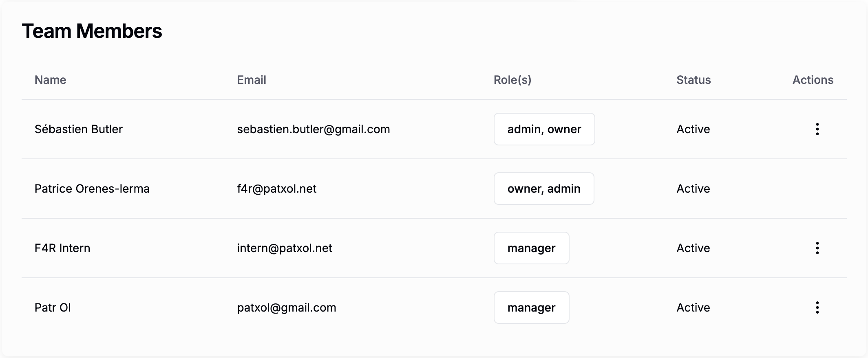Screen dimensions: 868x358
Task: Select the intern@patxol.net email address
Action: click(x=285, y=248)
